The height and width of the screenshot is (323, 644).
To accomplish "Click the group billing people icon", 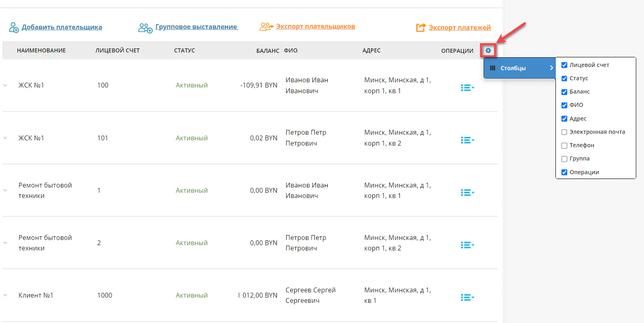I will (x=145, y=28).
